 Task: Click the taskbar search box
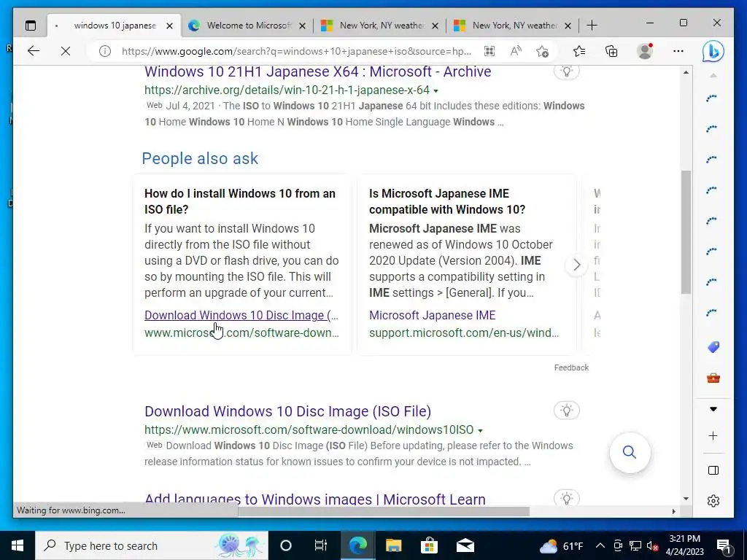[152, 545]
